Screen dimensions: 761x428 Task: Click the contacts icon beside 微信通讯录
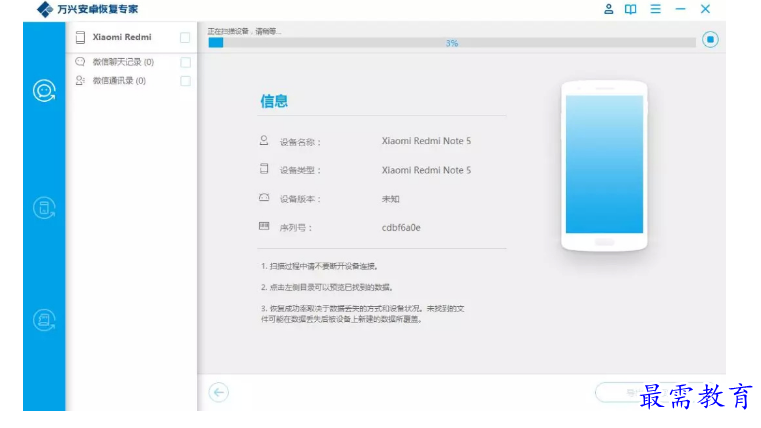pyautogui.click(x=80, y=80)
